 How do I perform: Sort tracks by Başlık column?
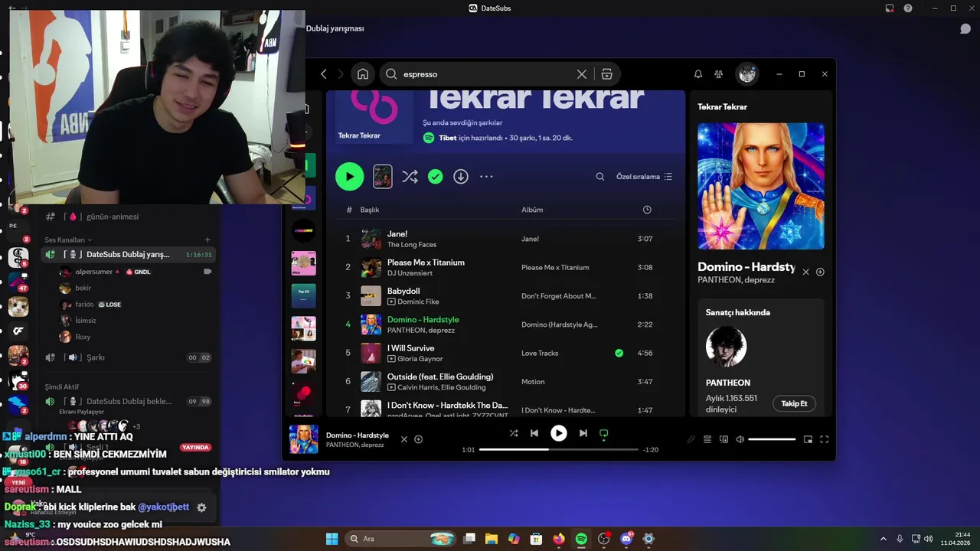(370, 210)
